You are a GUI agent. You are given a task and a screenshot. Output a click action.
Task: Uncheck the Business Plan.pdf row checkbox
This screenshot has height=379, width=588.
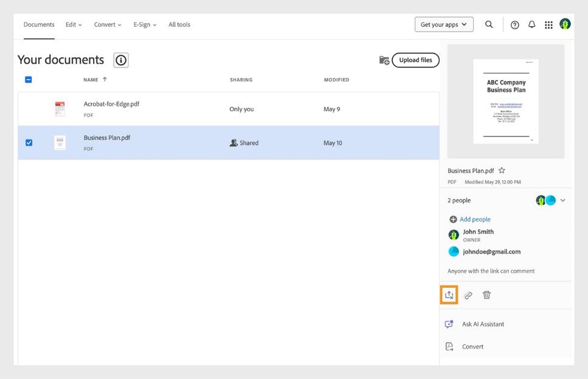point(27,142)
